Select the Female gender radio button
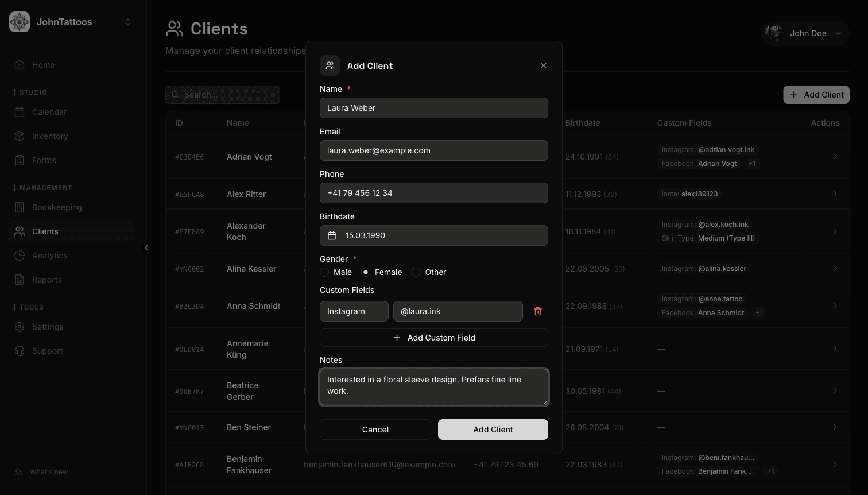This screenshot has height=495, width=868. 365,272
